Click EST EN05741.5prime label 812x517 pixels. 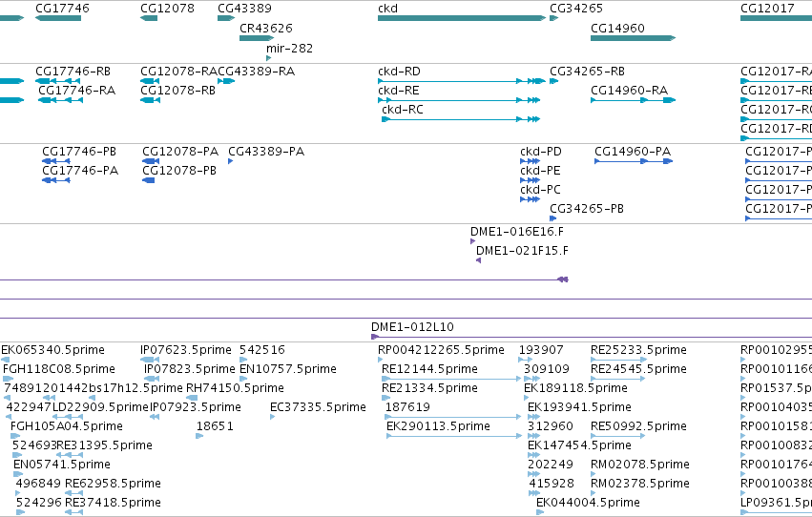(x=62, y=465)
